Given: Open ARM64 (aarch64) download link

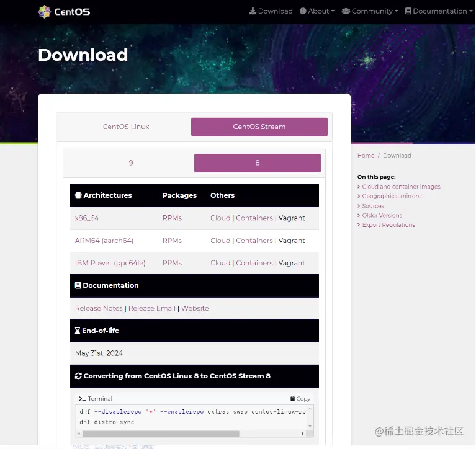Looking at the screenshot, I should (104, 241).
